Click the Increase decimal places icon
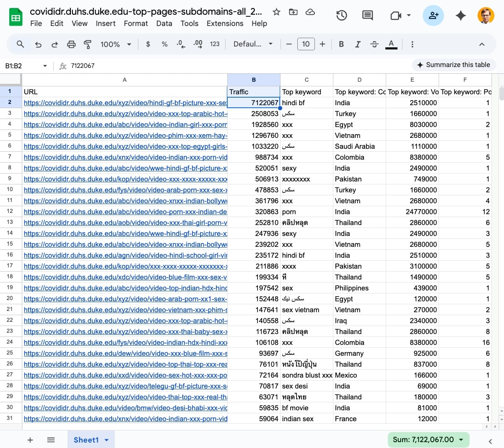 [x=197, y=44]
